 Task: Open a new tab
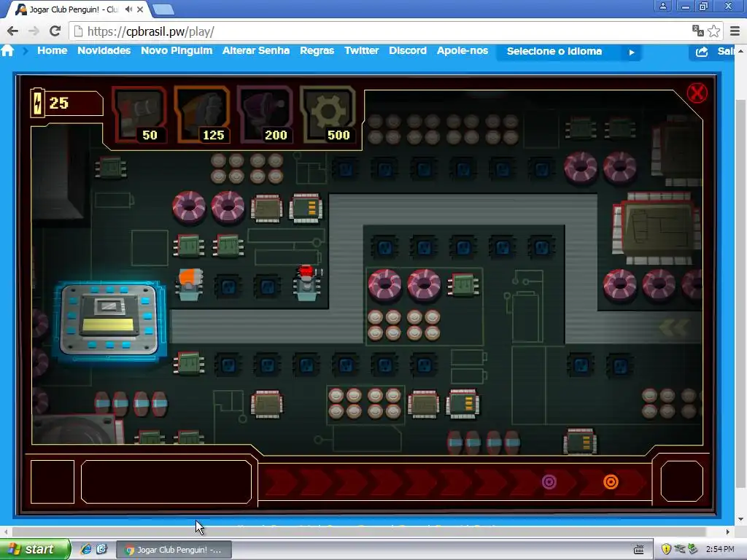163,9
